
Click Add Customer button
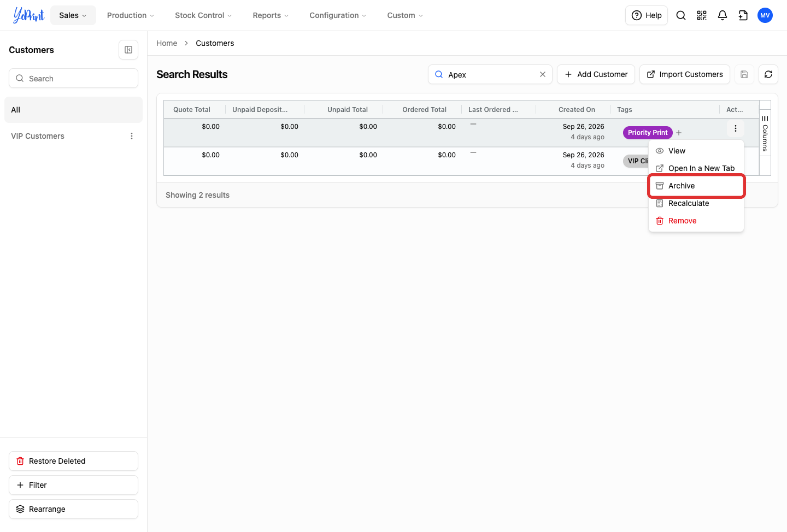click(x=596, y=74)
